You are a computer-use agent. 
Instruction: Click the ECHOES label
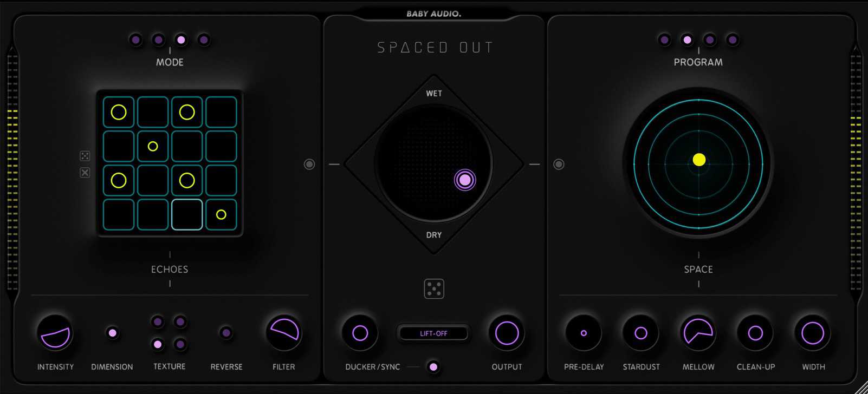point(170,269)
